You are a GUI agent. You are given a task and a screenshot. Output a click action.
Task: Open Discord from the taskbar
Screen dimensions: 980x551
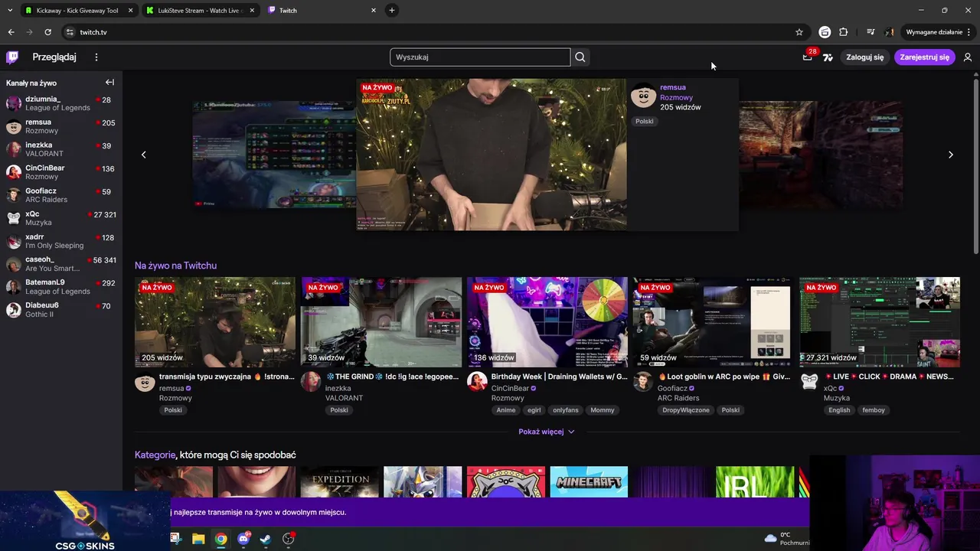click(x=243, y=539)
